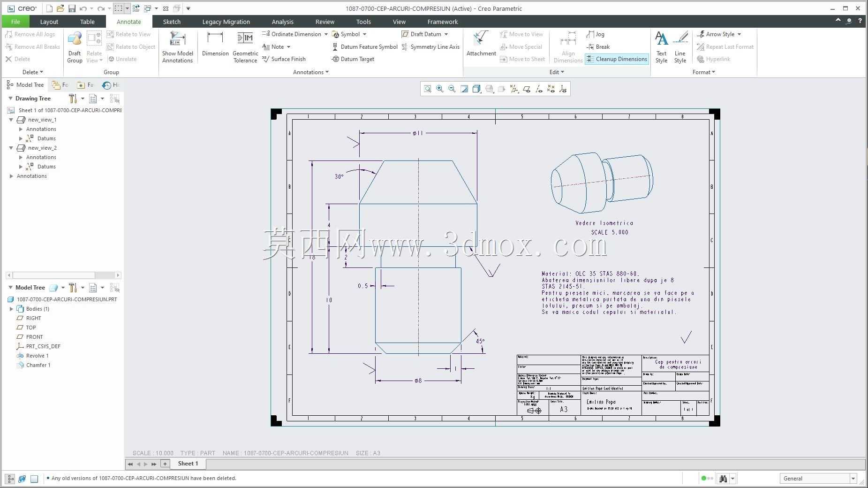
Task: Click the Attachment tool
Action: (x=481, y=45)
